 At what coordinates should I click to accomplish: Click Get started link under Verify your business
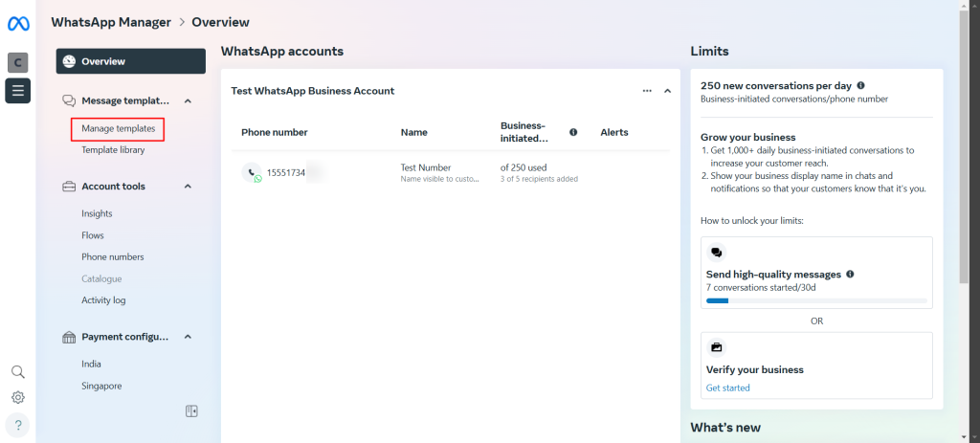point(727,388)
